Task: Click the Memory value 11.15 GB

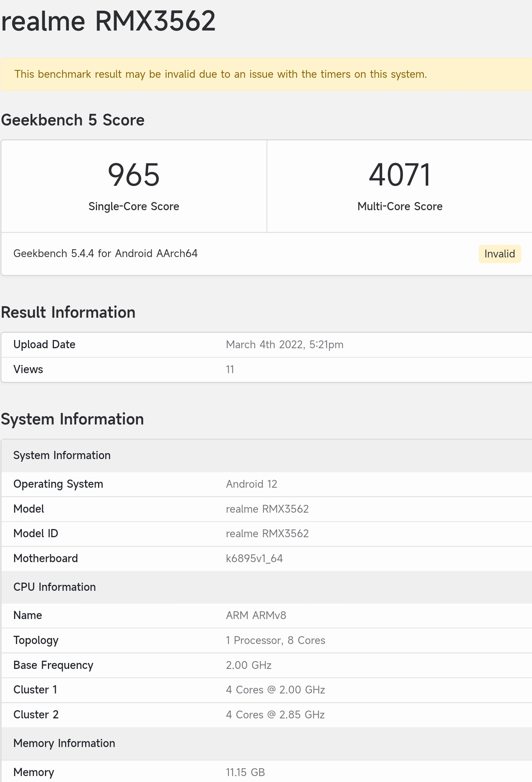Action: [x=245, y=772]
